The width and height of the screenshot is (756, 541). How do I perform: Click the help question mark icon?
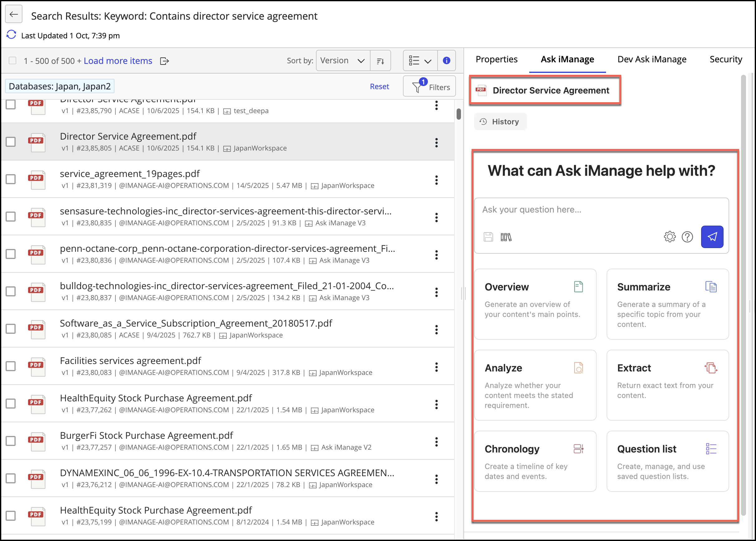click(x=687, y=237)
